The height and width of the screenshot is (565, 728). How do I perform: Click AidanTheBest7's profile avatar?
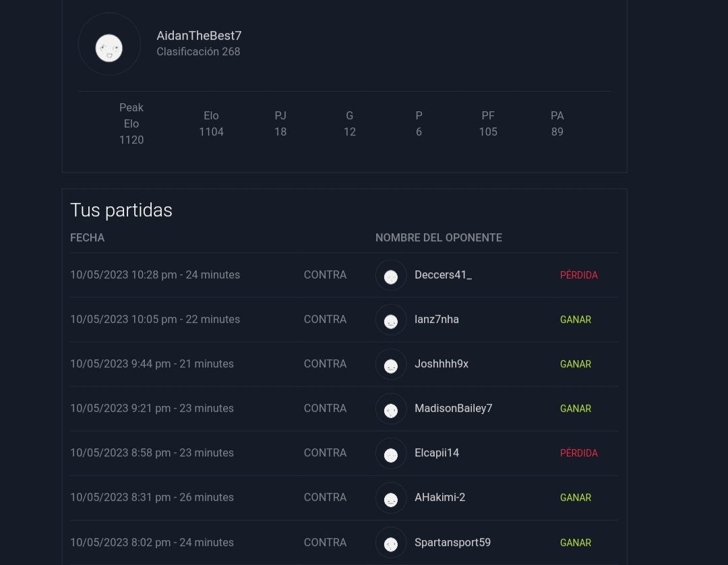[x=109, y=44]
